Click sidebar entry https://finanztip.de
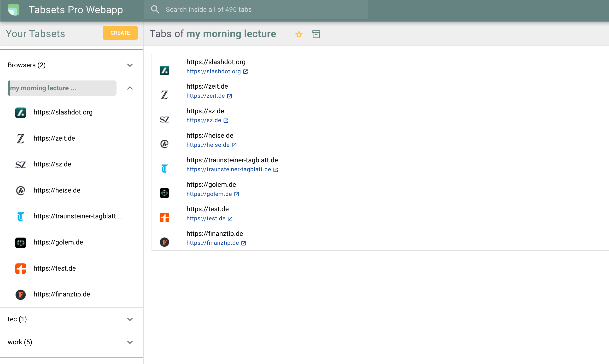609x364 pixels. tap(62, 294)
